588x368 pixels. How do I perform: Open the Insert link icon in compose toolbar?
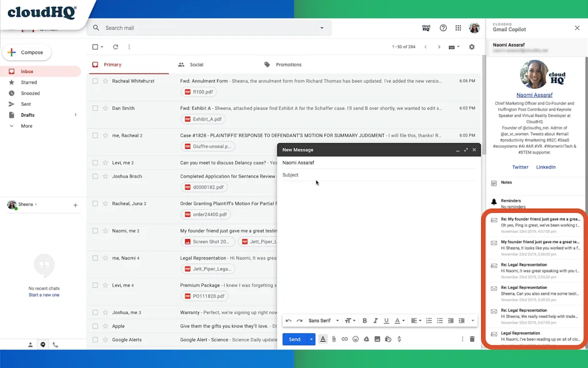coord(344,339)
